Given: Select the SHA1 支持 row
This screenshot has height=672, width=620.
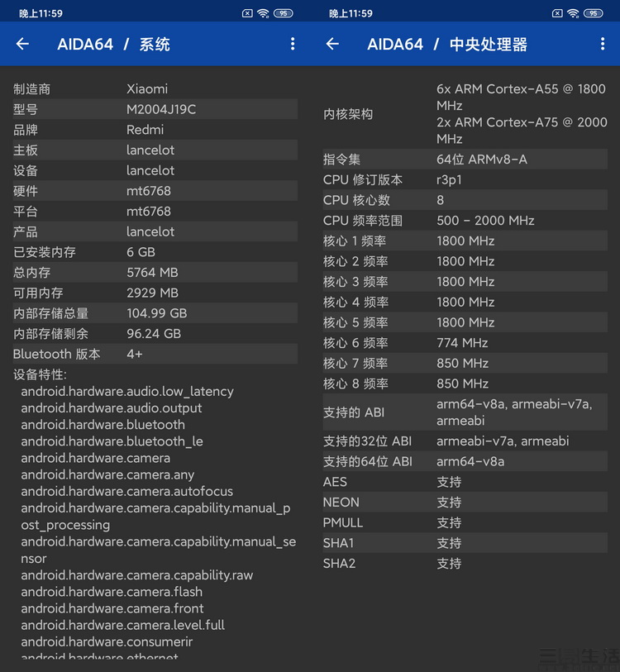Looking at the screenshot, I should pyautogui.click(x=465, y=543).
